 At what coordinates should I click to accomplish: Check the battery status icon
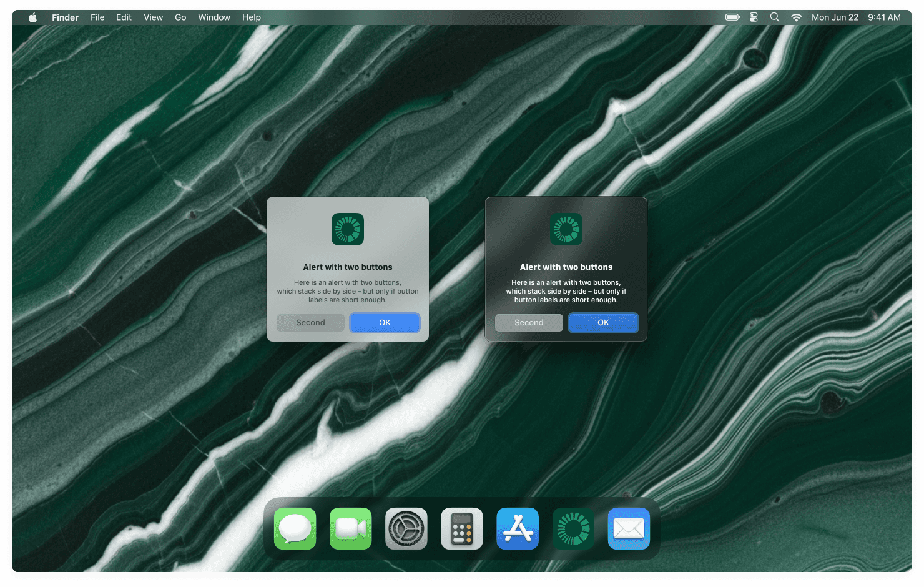point(732,17)
